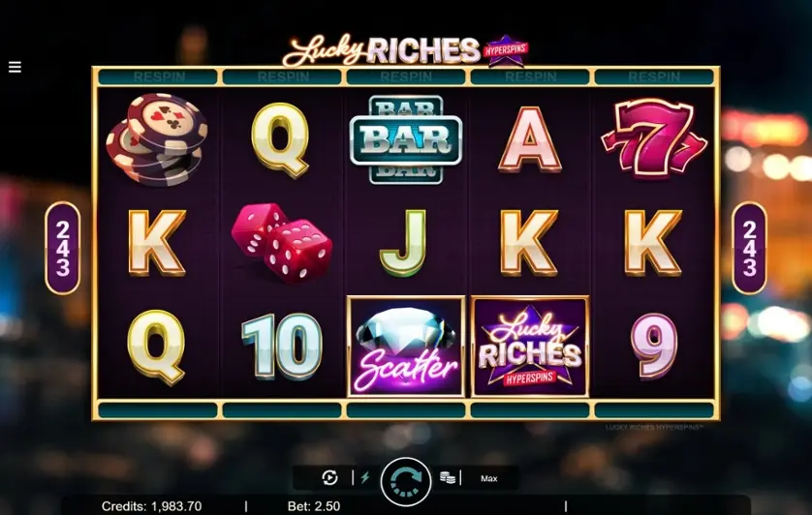The image size is (812, 515).
Task: Click the first reel RESPIN button
Action: tap(158, 77)
